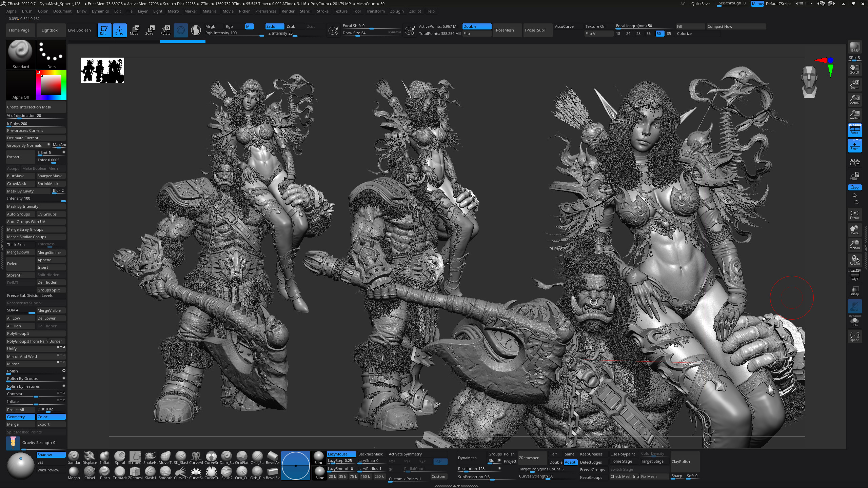Select the SnakeHook brush
The width and height of the screenshot is (868, 488).
pos(150,458)
